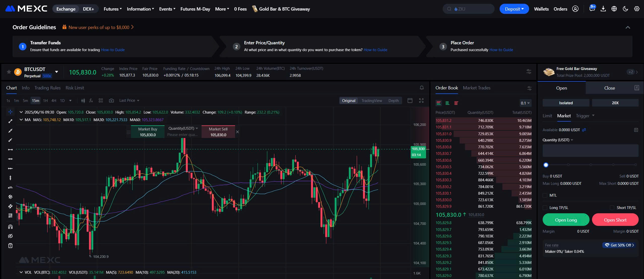Switch to the Market Trades tab

pyautogui.click(x=477, y=88)
